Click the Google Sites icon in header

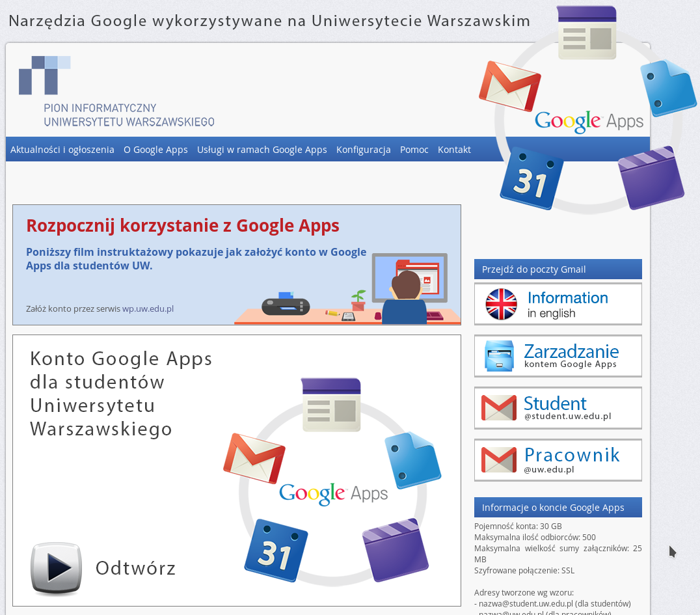pyautogui.click(x=587, y=33)
